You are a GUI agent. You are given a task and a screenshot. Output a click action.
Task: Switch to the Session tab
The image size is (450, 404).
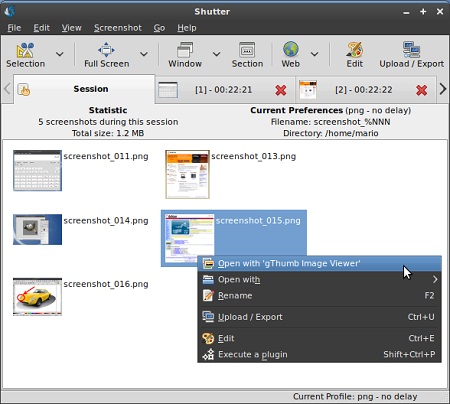coord(84,89)
